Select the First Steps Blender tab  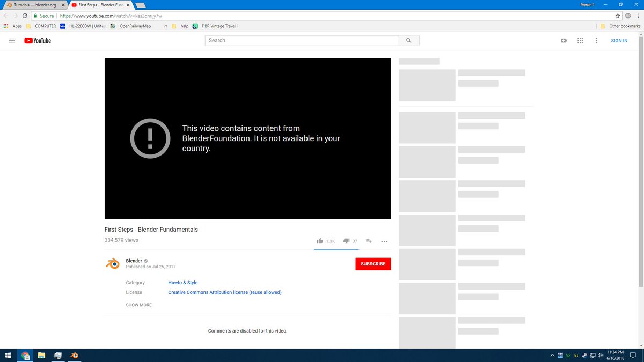101,5
